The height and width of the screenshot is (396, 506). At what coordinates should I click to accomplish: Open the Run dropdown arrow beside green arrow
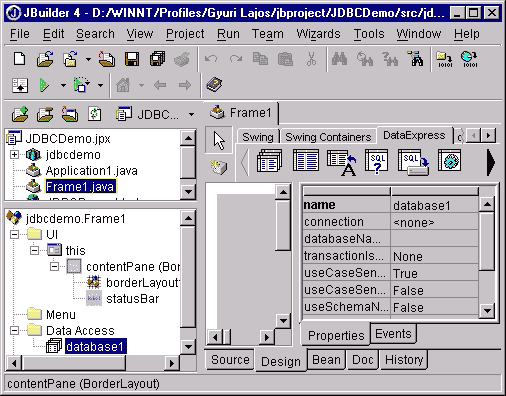tap(63, 85)
